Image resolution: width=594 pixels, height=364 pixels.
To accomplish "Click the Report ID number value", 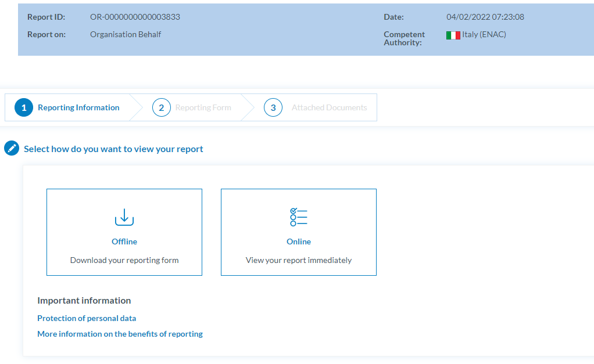I will coord(135,17).
